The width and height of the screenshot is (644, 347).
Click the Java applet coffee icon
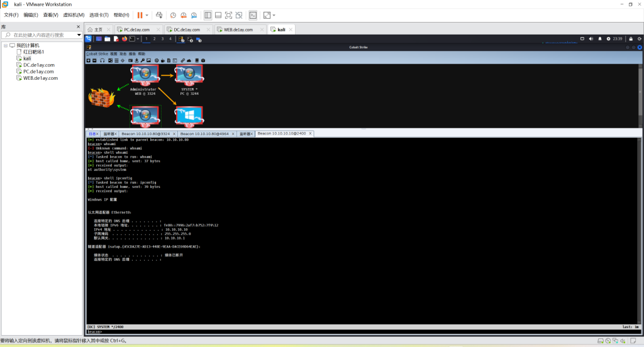[163, 60]
